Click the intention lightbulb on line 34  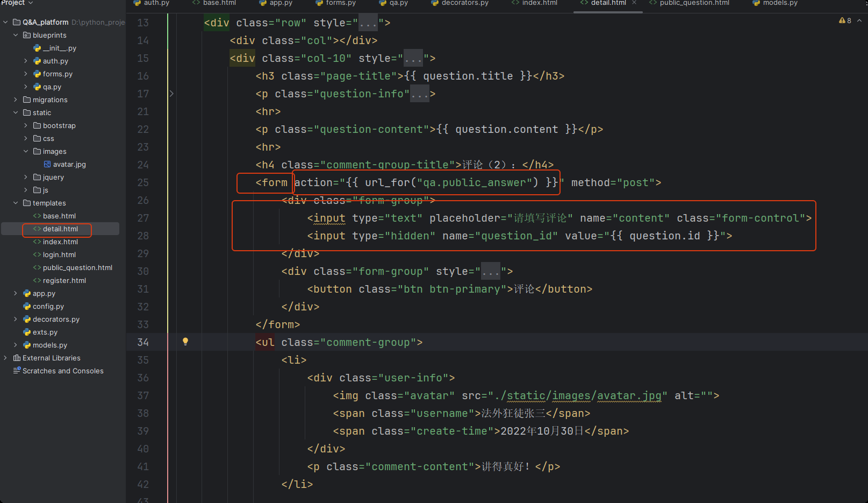(185, 341)
